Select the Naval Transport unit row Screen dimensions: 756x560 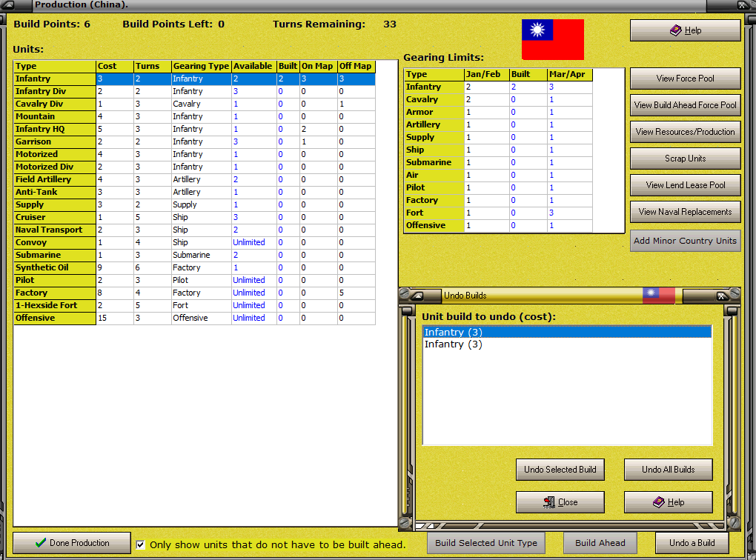(195, 230)
